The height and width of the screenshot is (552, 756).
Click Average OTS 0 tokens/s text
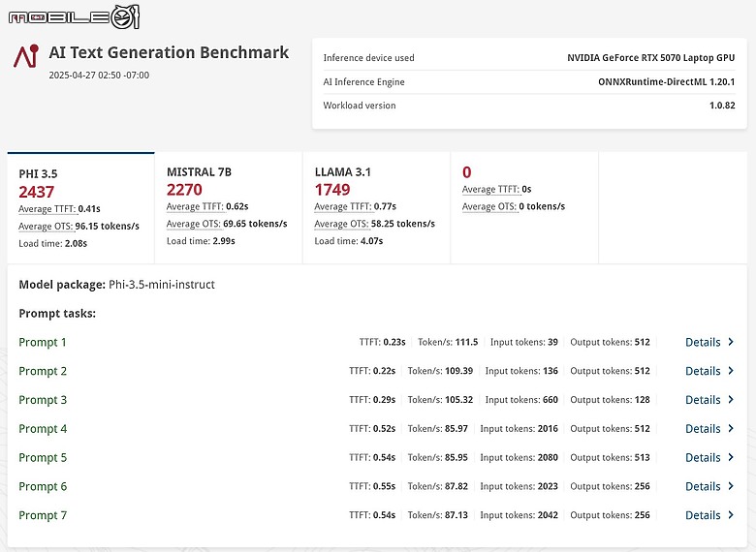514,206
